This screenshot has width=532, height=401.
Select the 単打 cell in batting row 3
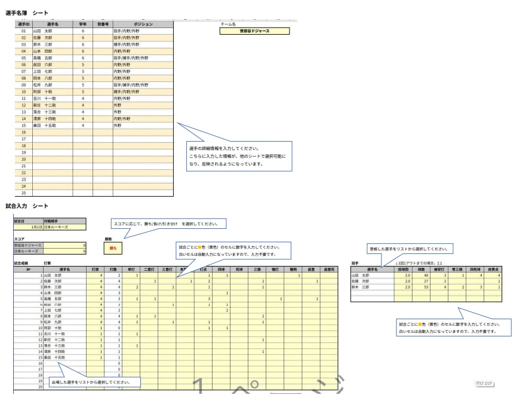pos(131,287)
